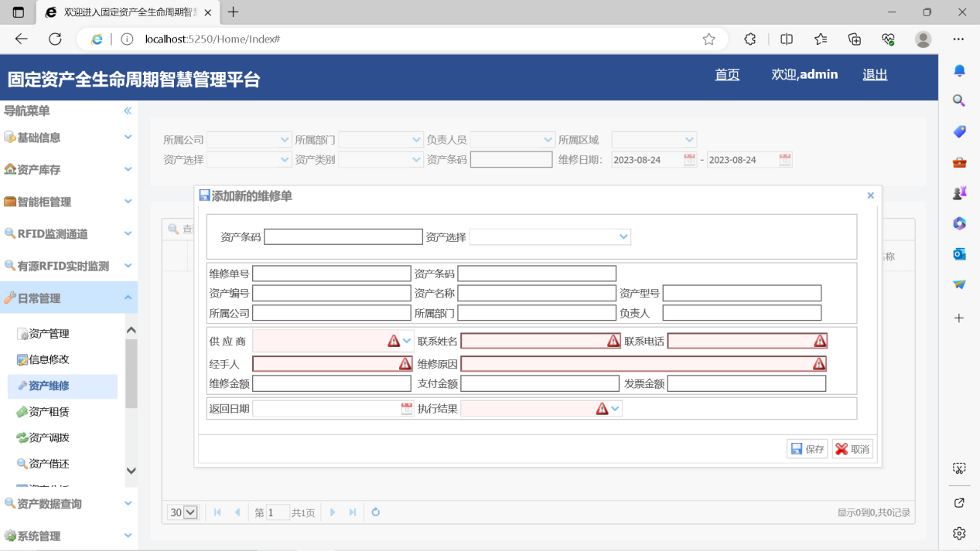
Task: Open calendar for 维修日期 start date
Action: [x=690, y=160]
